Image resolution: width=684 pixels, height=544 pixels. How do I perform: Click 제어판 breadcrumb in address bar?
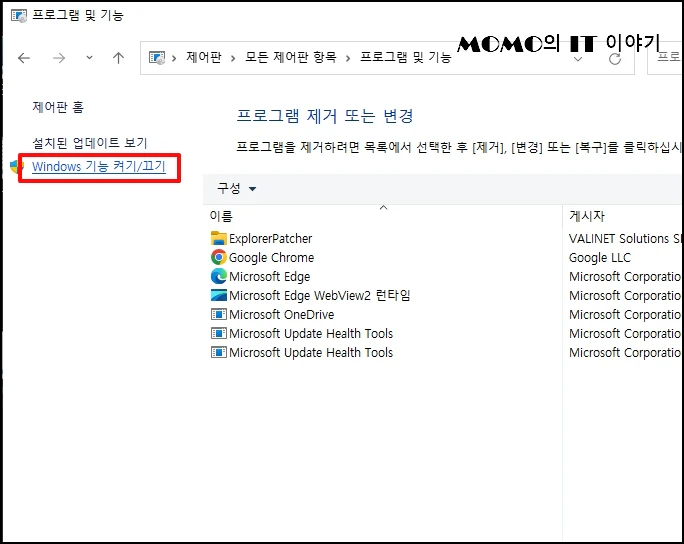click(x=204, y=57)
